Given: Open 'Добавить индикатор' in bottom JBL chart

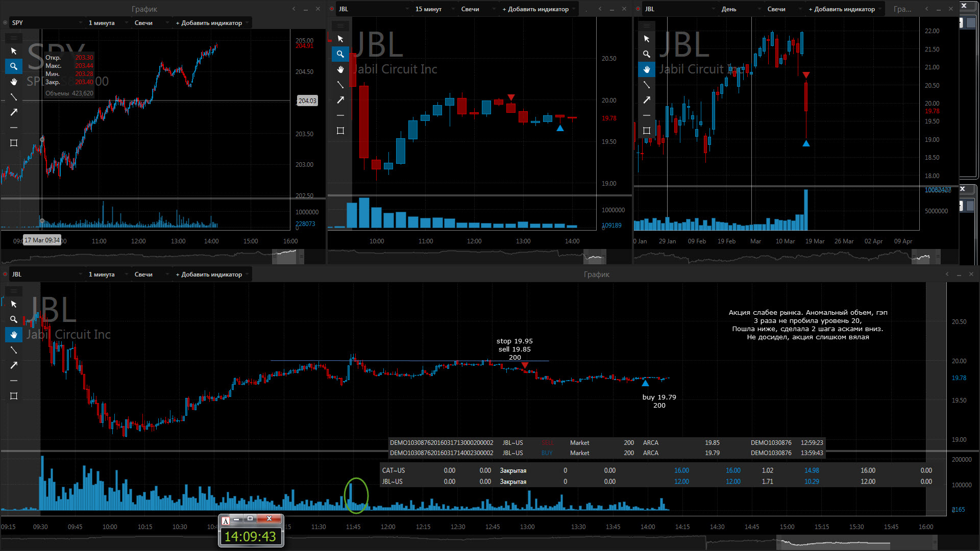Looking at the screenshot, I should (x=212, y=274).
